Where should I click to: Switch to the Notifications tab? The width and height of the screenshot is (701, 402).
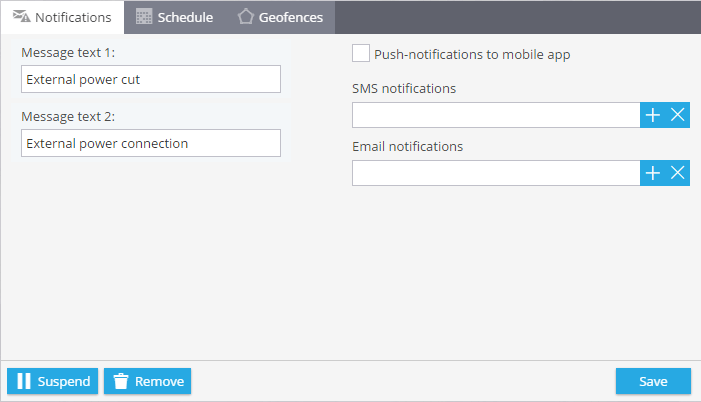click(x=62, y=17)
